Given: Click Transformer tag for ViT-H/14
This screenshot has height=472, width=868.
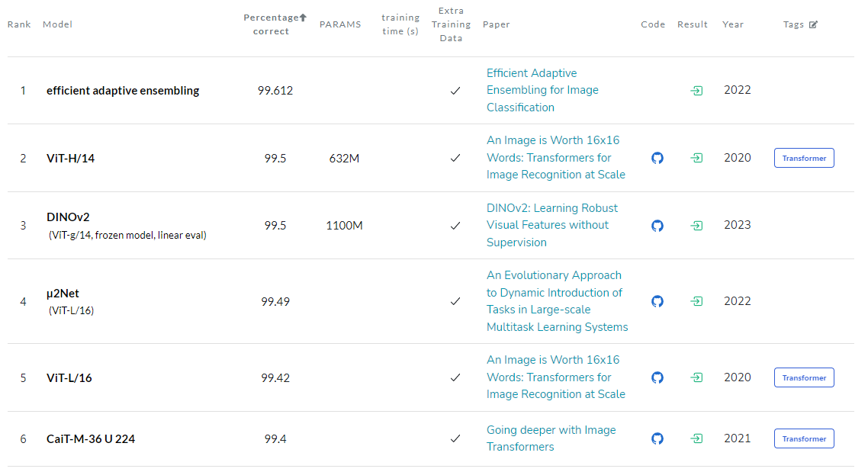Looking at the screenshot, I should coord(804,158).
